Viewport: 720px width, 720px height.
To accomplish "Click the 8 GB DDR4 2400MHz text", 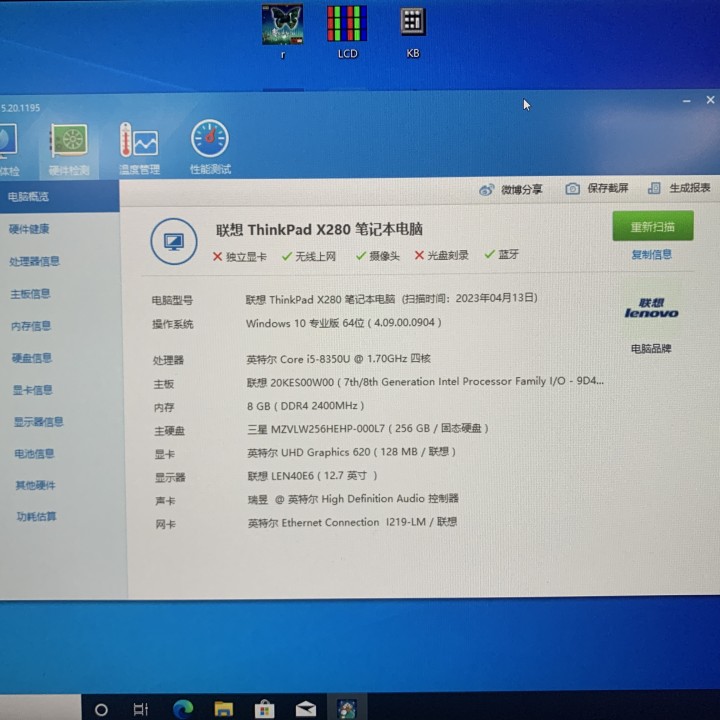I will click(x=305, y=406).
